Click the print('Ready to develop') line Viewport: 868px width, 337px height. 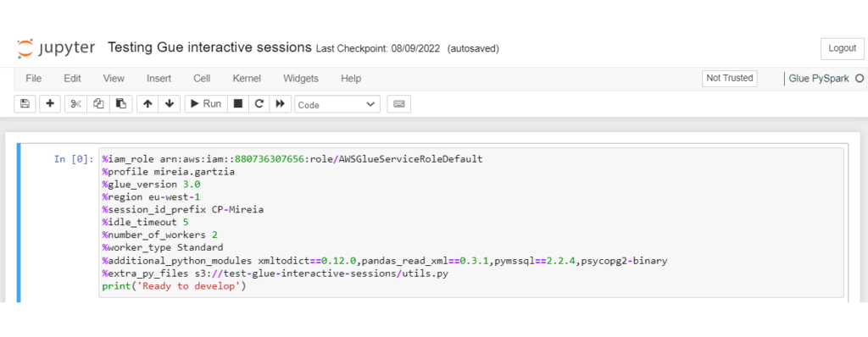coord(174,287)
